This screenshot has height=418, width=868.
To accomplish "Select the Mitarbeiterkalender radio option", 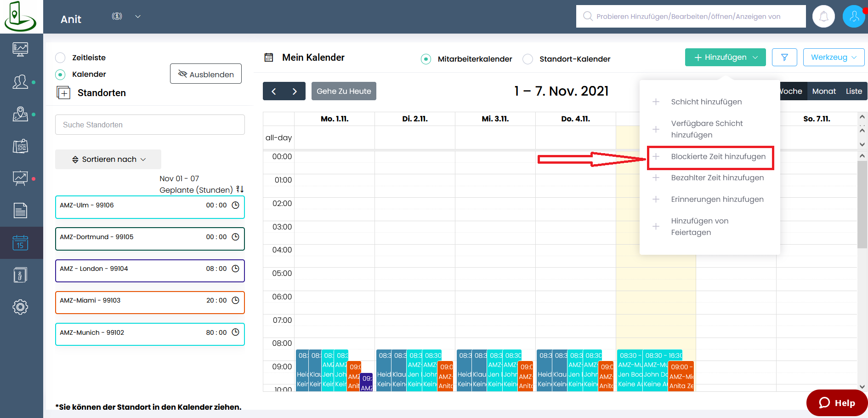I will (426, 59).
